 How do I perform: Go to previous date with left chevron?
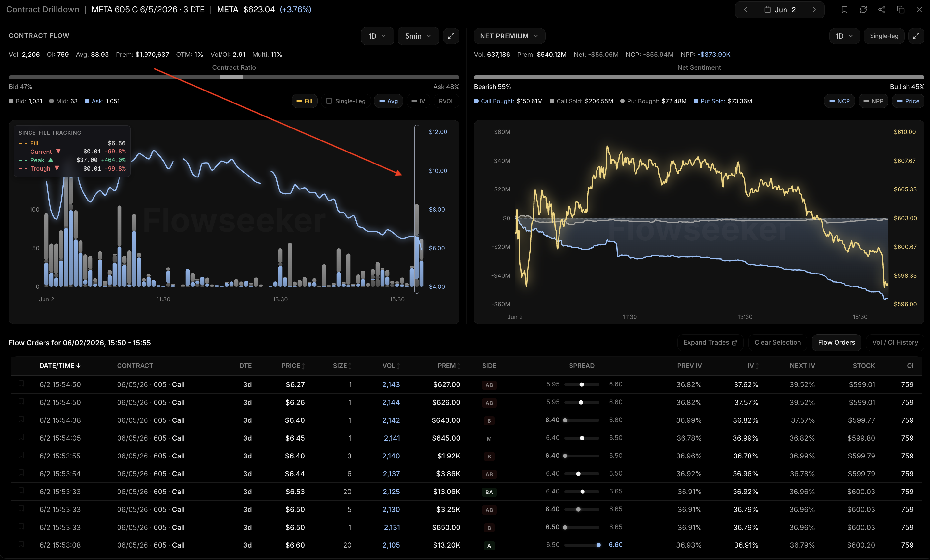click(x=746, y=10)
